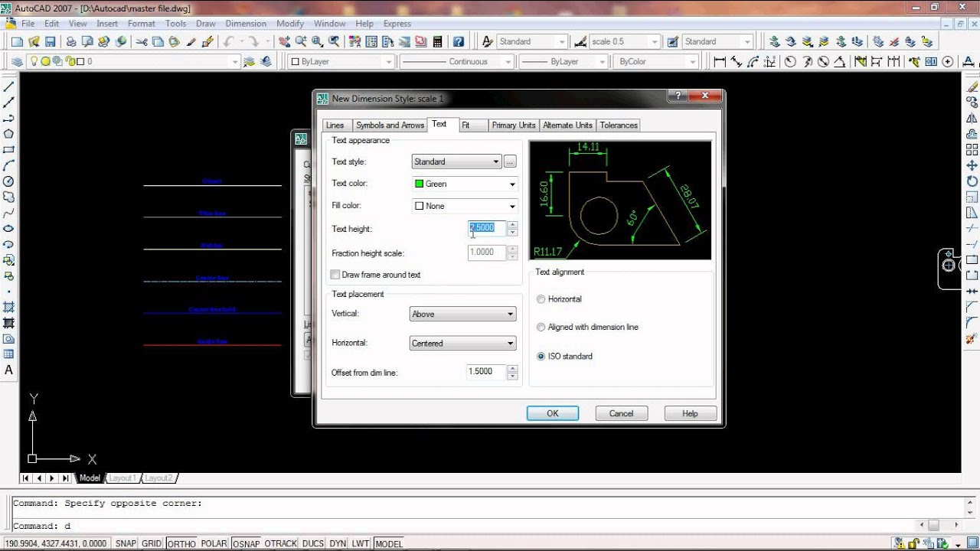Toggle POLAR tracking in status bar

point(214,543)
